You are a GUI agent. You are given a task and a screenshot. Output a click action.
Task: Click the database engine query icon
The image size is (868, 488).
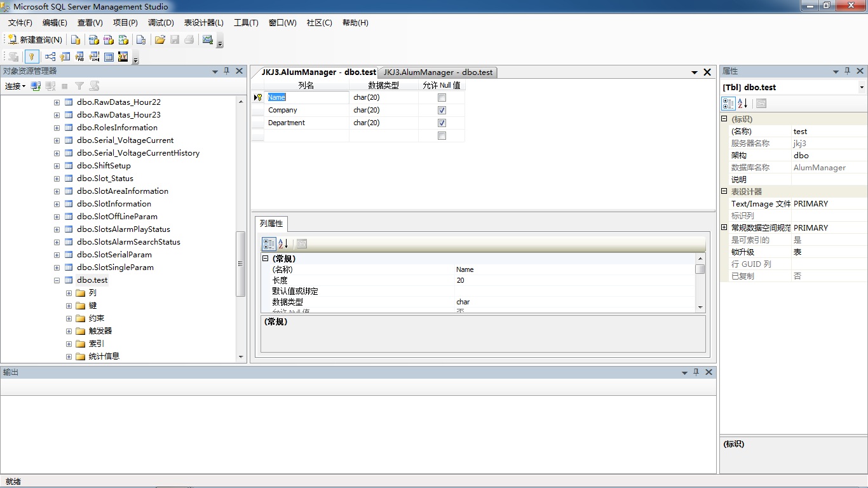[x=76, y=39]
